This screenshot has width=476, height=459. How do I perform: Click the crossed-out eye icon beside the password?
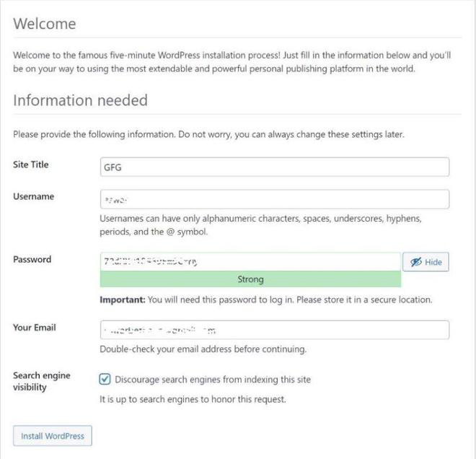(x=416, y=261)
